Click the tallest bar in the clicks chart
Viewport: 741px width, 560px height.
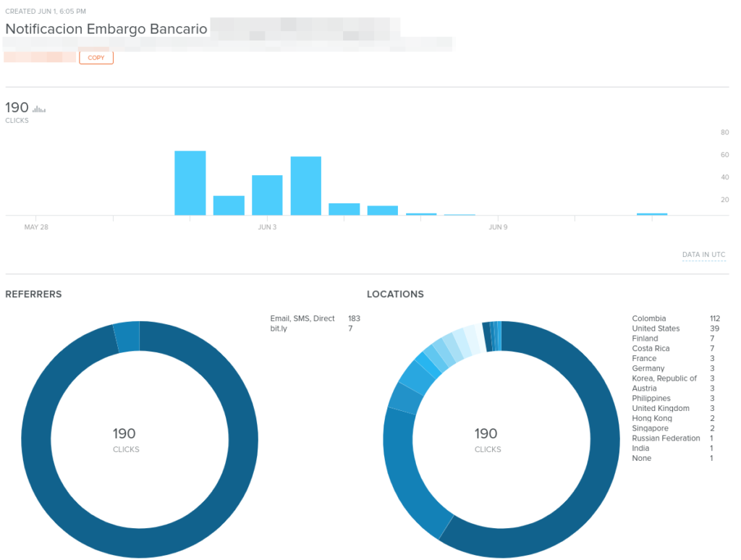190,183
